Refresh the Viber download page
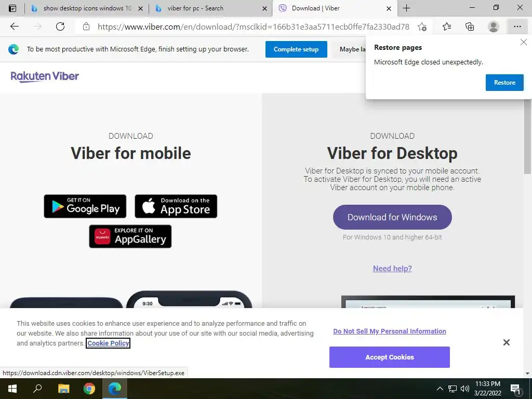This screenshot has width=532, height=399. point(60,26)
